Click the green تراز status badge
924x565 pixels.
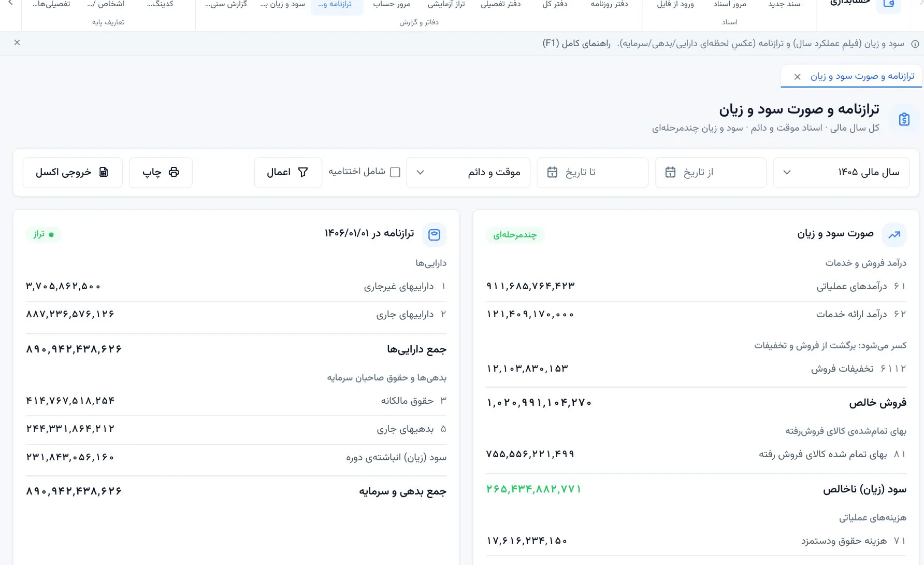44,234
